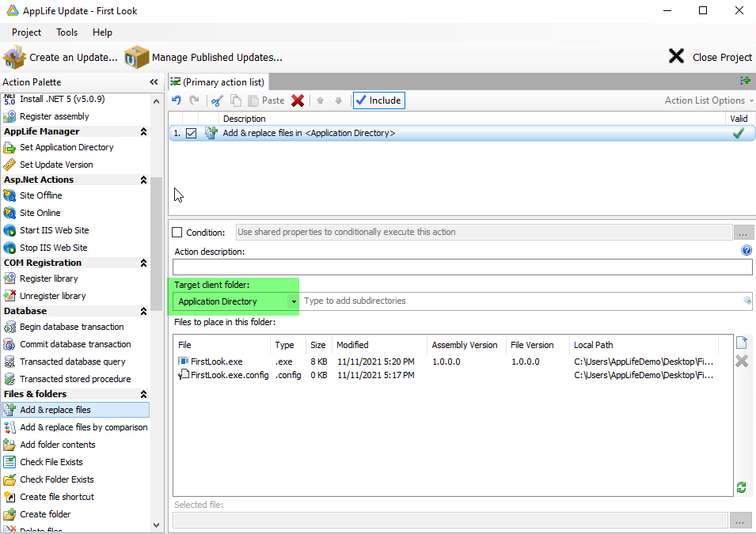
Task: Toggle the Include button
Action: point(379,100)
